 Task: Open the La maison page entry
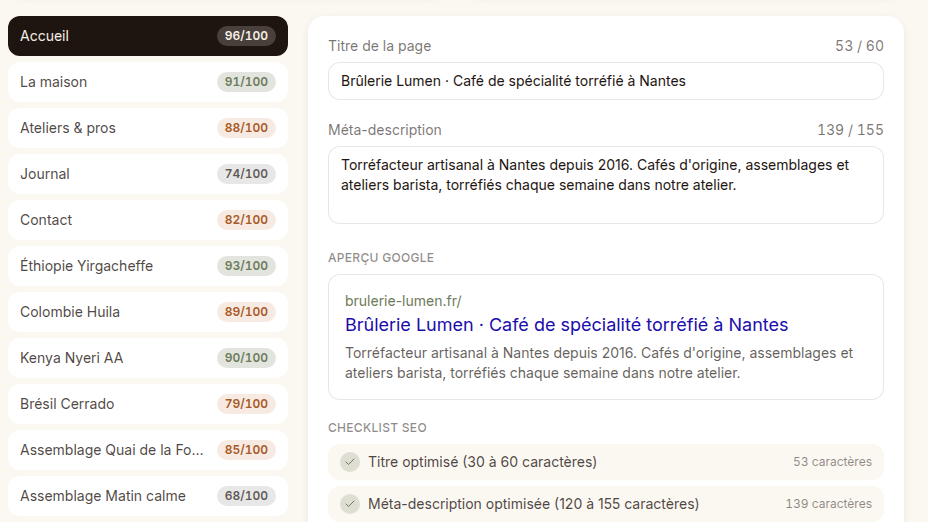148,82
